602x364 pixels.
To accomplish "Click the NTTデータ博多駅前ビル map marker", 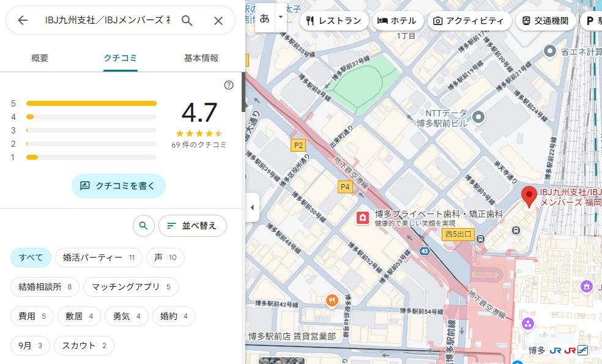I will tap(479, 117).
